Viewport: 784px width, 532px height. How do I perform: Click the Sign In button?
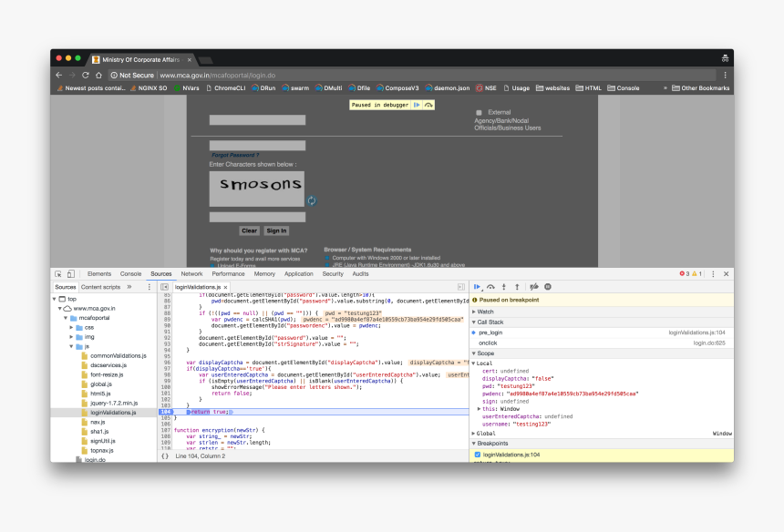point(276,231)
